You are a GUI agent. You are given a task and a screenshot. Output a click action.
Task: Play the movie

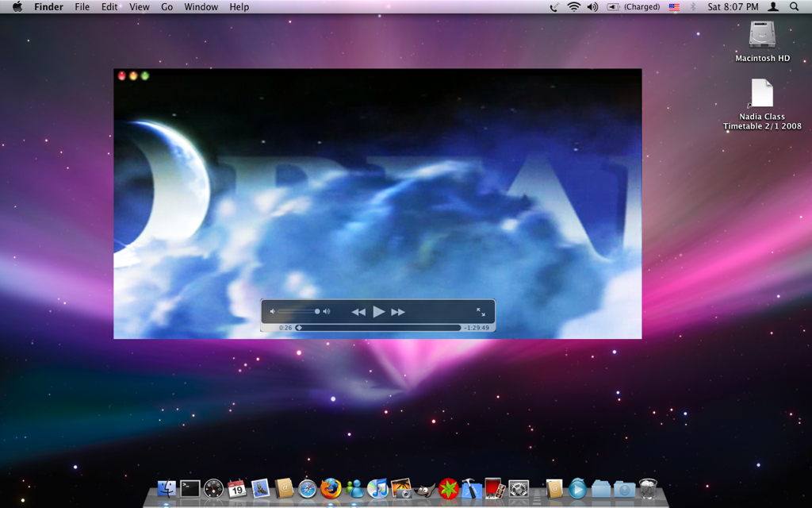(378, 311)
